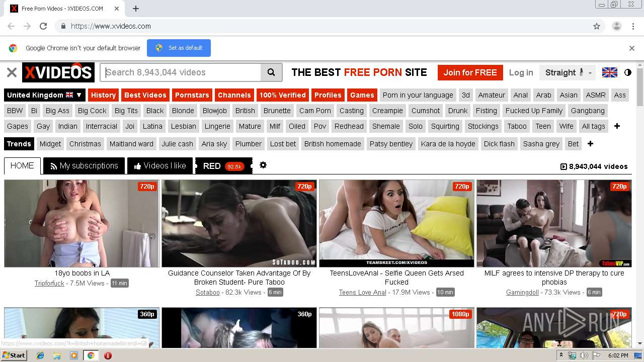Click the 8,943,044 videos counter
644x362 pixels.
(x=594, y=166)
